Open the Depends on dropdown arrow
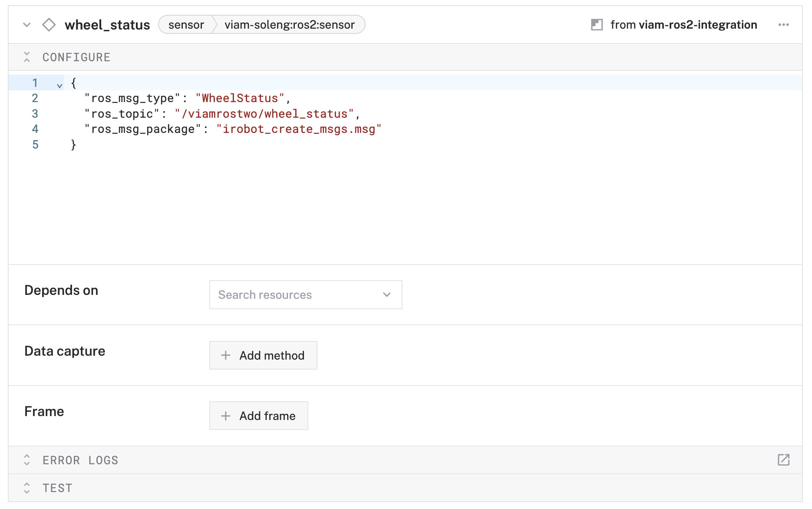Image resolution: width=812 pixels, height=509 pixels. coord(386,295)
